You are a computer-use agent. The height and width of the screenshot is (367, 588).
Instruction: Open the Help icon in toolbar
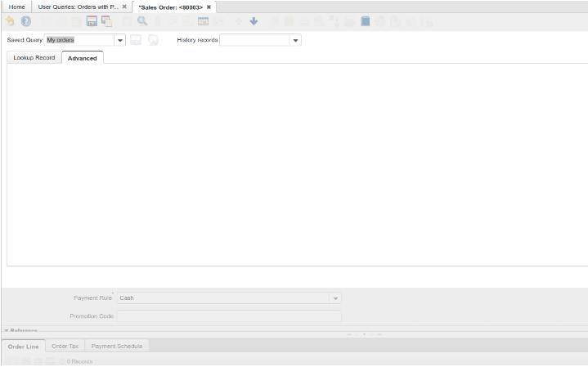point(26,20)
